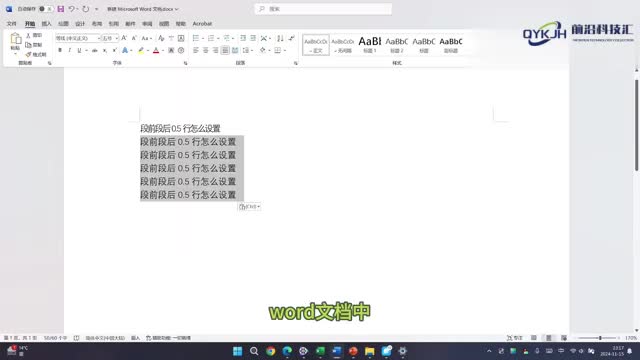Open the Change Case Aa dropdown
The image size is (640, 360).
tap(146, 38)
